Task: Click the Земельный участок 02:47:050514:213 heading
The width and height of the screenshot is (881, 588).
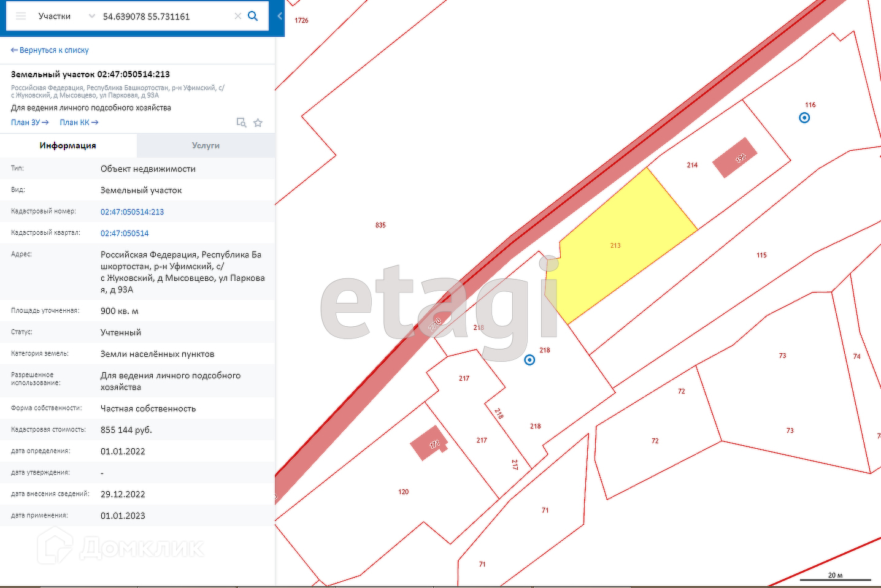Action: tap(90, 74)
